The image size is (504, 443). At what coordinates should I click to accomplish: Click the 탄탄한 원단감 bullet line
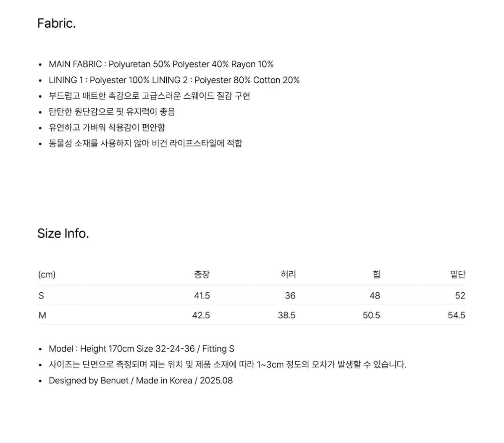[x=112, y=112]
